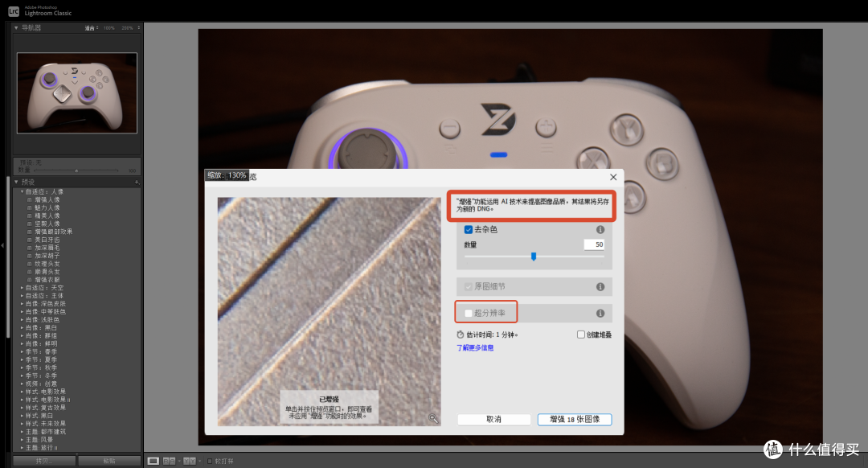
Task: Select before/after RA view icon
Action: 170,461
